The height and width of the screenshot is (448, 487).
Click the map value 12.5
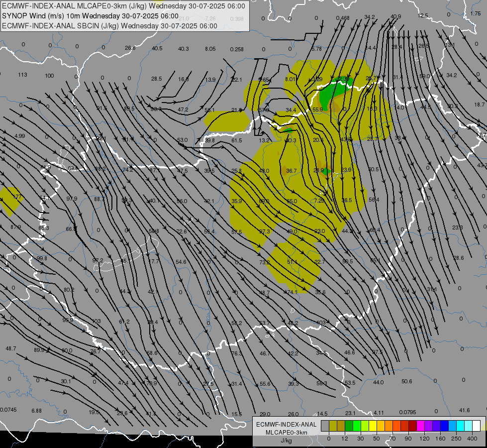[x=423, y=15]
